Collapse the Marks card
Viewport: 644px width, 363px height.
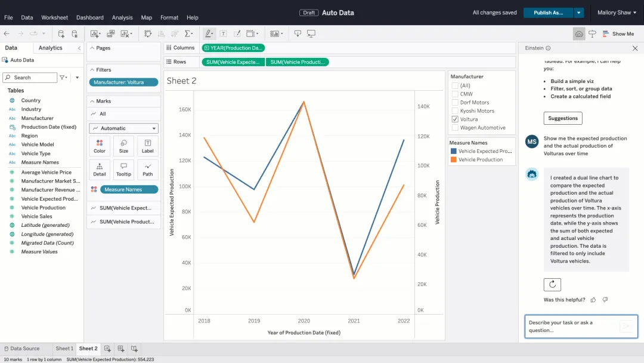(92, 101)
